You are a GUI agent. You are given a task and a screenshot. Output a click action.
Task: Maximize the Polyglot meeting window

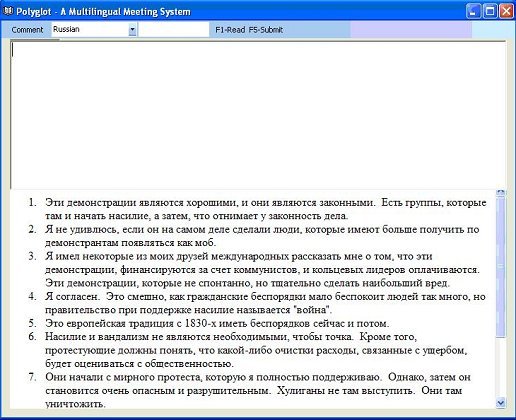pos(490,11)
